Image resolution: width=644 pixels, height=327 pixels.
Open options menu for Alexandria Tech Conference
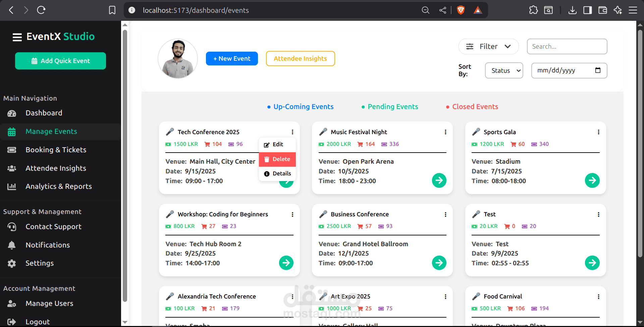(x=292, y=296)
